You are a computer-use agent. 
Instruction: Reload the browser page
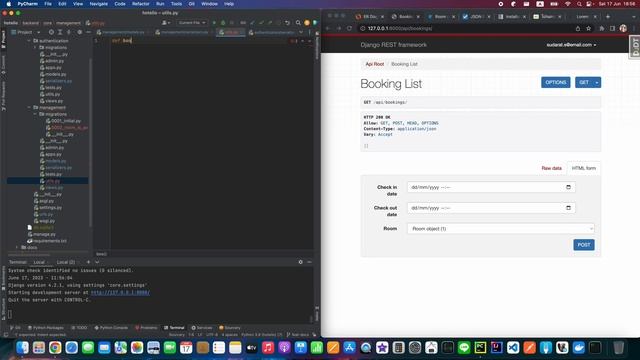(349, 29)
